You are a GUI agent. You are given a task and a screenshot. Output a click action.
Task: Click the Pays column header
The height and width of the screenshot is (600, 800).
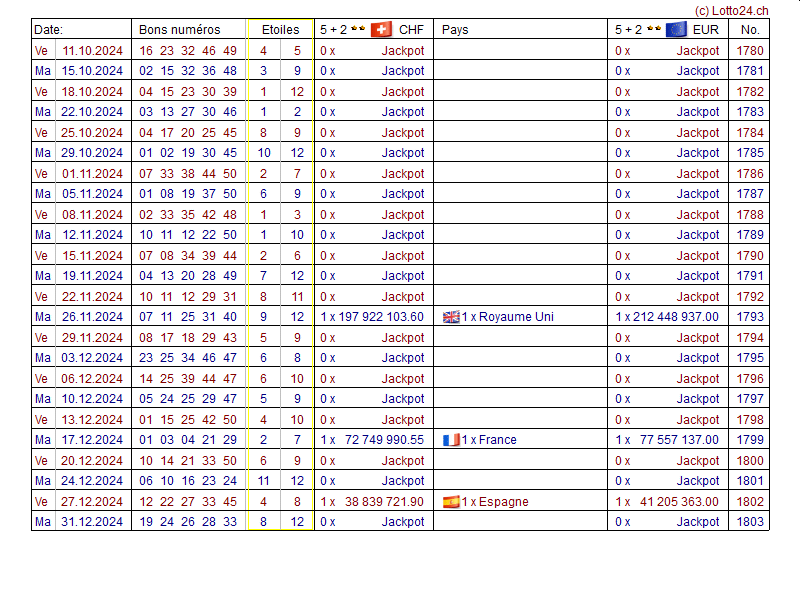[x=455, y=29]
